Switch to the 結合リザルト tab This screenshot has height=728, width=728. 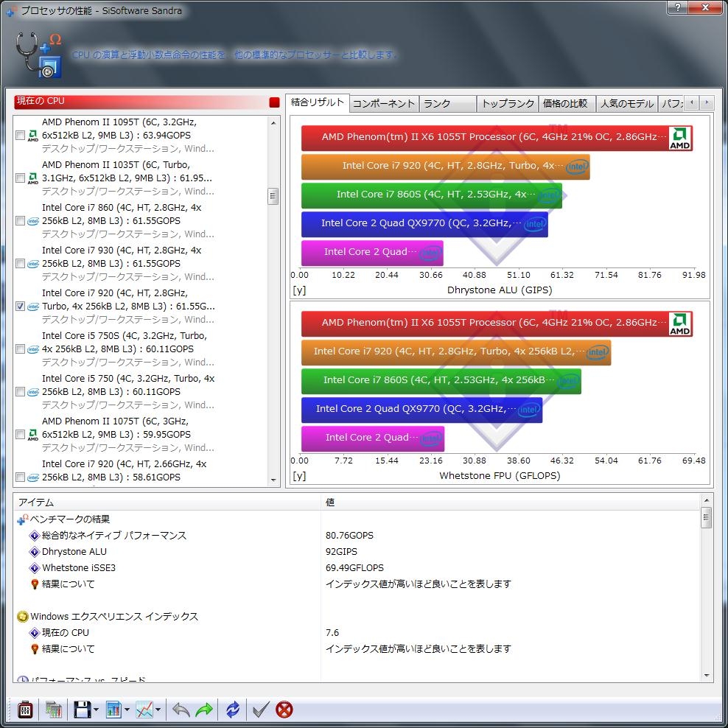(x=317, y=102)
